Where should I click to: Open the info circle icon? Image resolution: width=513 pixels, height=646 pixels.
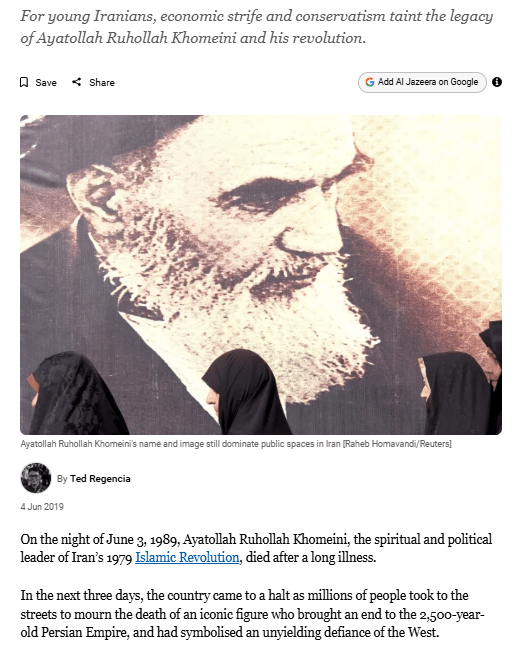[497, 82]
